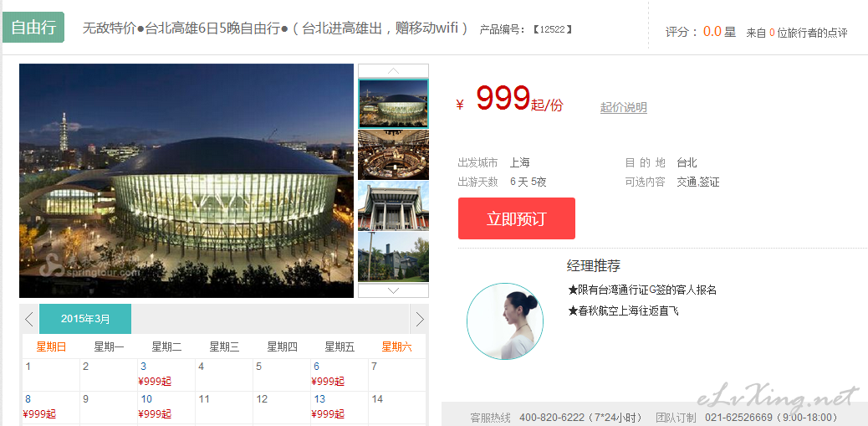Click the up arrow above the thumbnails
Image resolution: width=868 pixels, height=426 pixels.
pyautogui.click(x=393, y=70)
